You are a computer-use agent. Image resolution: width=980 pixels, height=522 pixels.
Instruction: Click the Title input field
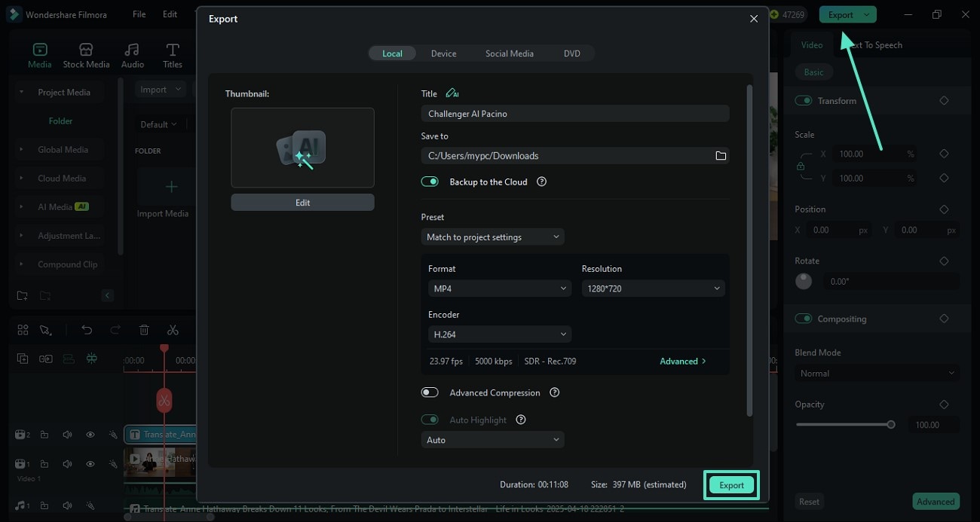(x=575, y=114)
